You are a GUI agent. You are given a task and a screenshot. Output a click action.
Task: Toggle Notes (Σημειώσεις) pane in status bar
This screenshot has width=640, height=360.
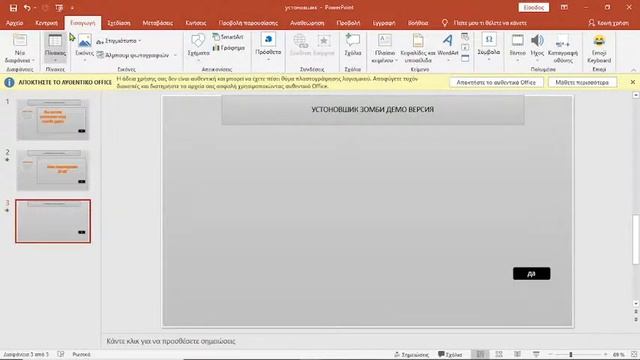coord(411,355)
